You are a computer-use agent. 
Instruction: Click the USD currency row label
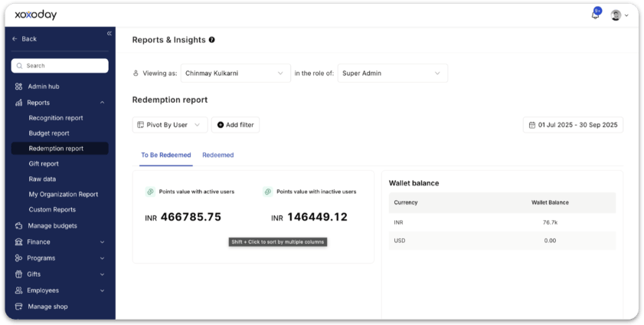click(400, 241)
